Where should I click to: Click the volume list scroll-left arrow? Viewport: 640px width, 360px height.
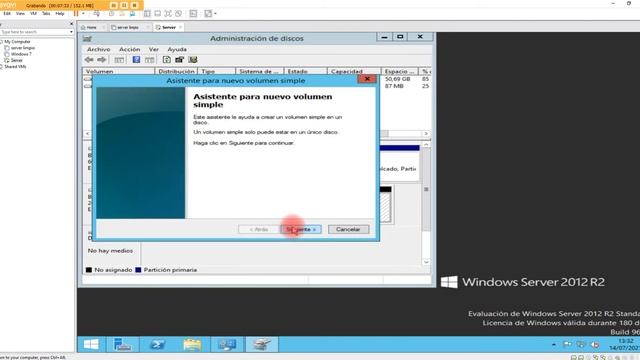pyautogui.click(x=87, y=133)
